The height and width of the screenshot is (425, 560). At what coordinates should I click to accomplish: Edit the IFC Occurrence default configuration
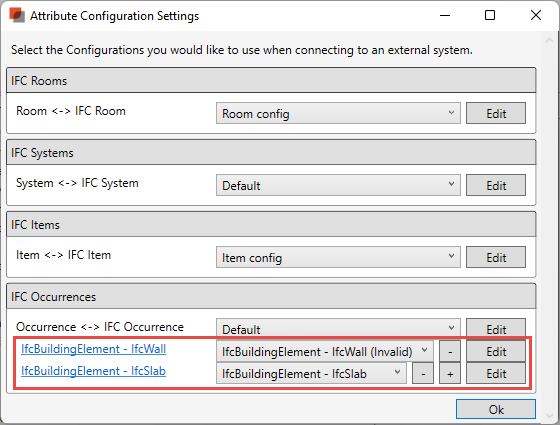[496, 328]
